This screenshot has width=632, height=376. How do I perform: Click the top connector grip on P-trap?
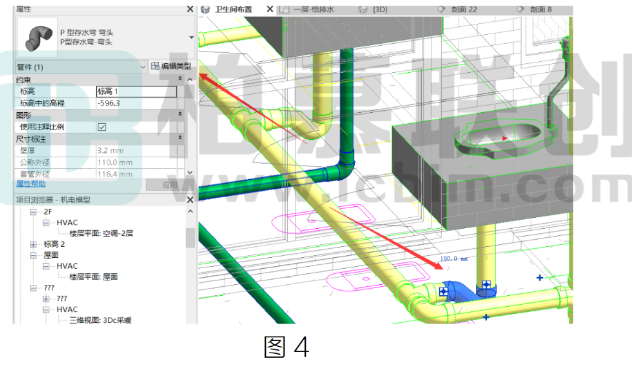(486, 285)
